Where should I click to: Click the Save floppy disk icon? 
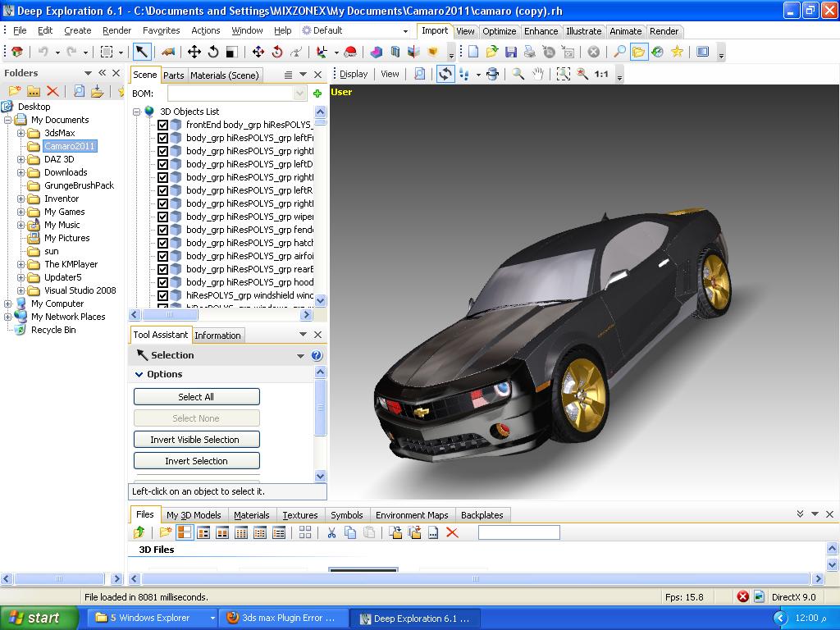pyautogui.click(x=511, y=52)
